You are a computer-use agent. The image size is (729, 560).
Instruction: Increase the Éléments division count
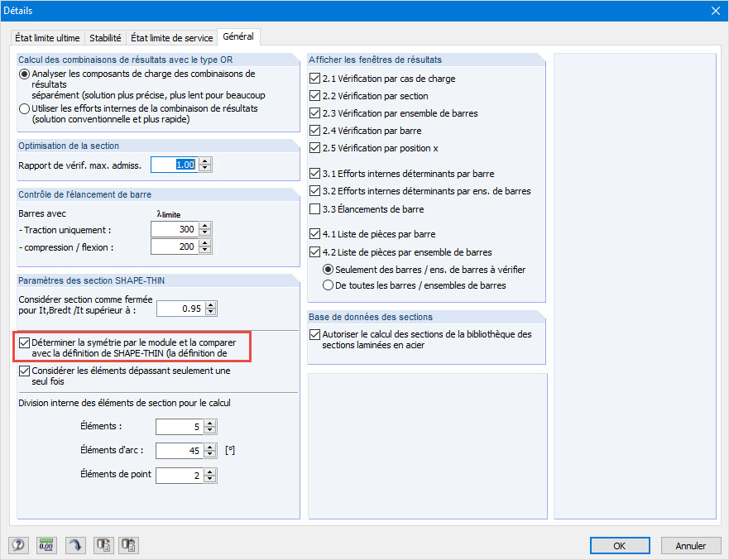[210, 423]
